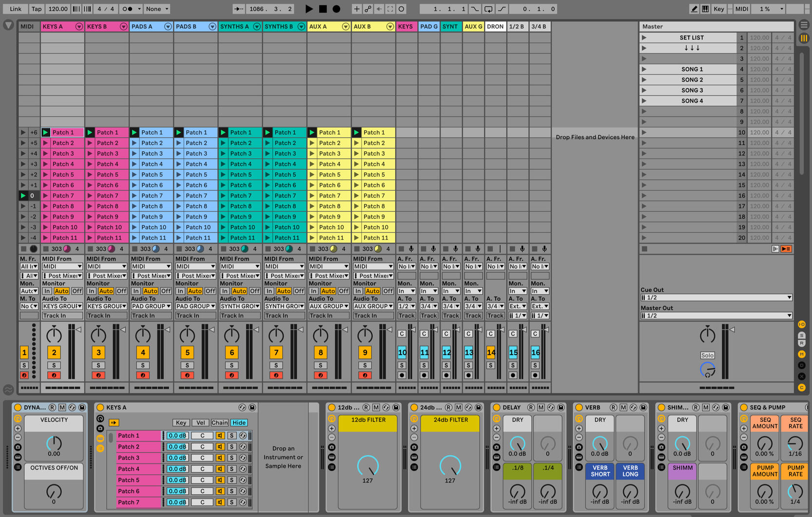
Task: Toggle the Link button
Action: click(16, 9)
